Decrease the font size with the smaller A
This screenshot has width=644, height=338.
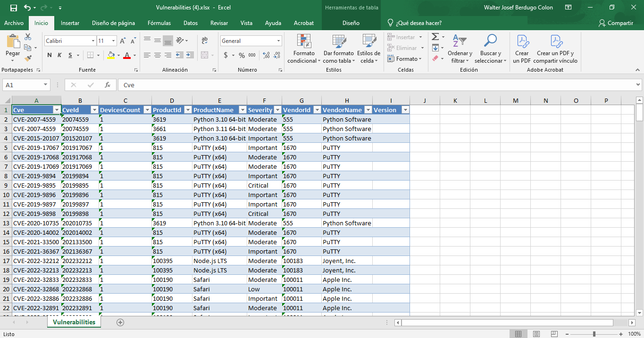pos(132,41)
